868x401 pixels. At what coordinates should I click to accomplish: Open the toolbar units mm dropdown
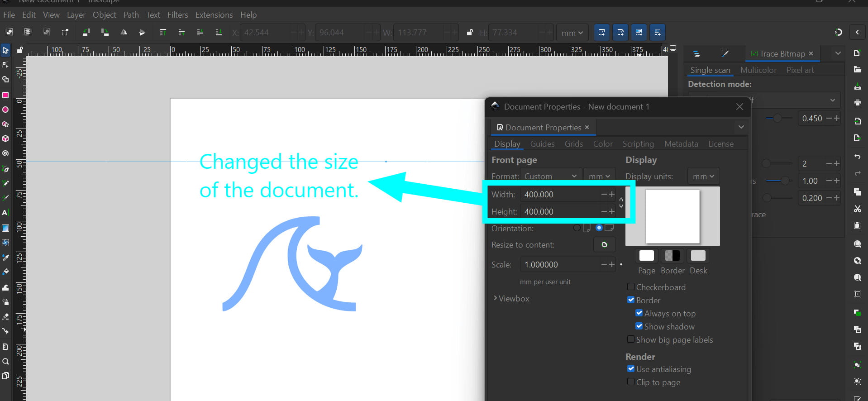(572, 33)
